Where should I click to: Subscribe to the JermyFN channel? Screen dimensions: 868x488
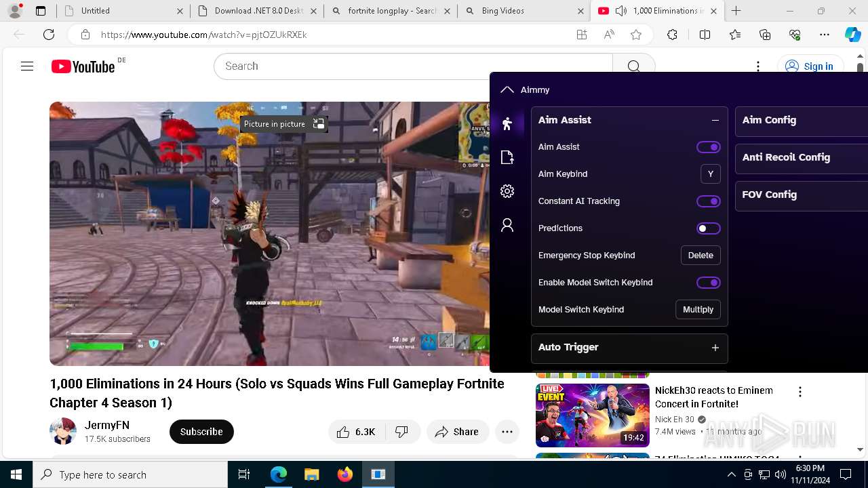(201, 432)
